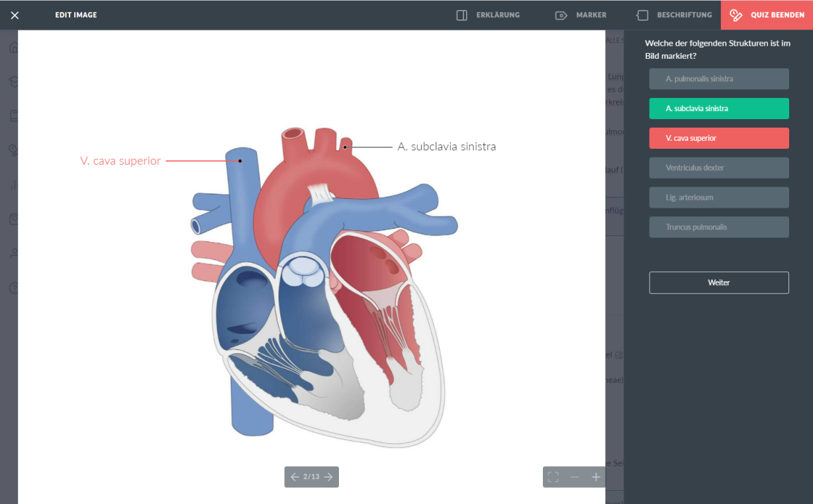Click Quiz beenden to end quiz
Viewport: 813px width, 504px height.
767,15
